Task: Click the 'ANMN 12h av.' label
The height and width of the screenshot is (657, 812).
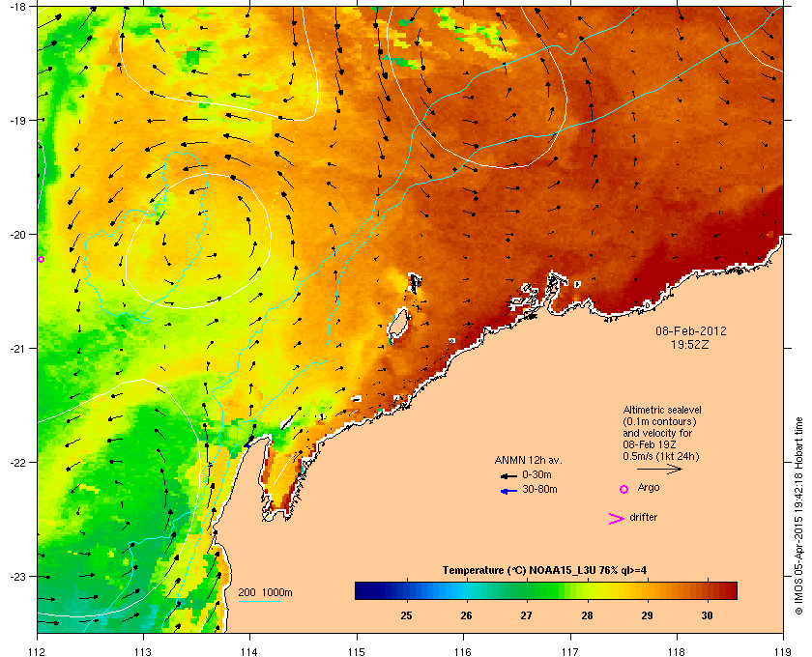Action: click(x=528, y=460)
